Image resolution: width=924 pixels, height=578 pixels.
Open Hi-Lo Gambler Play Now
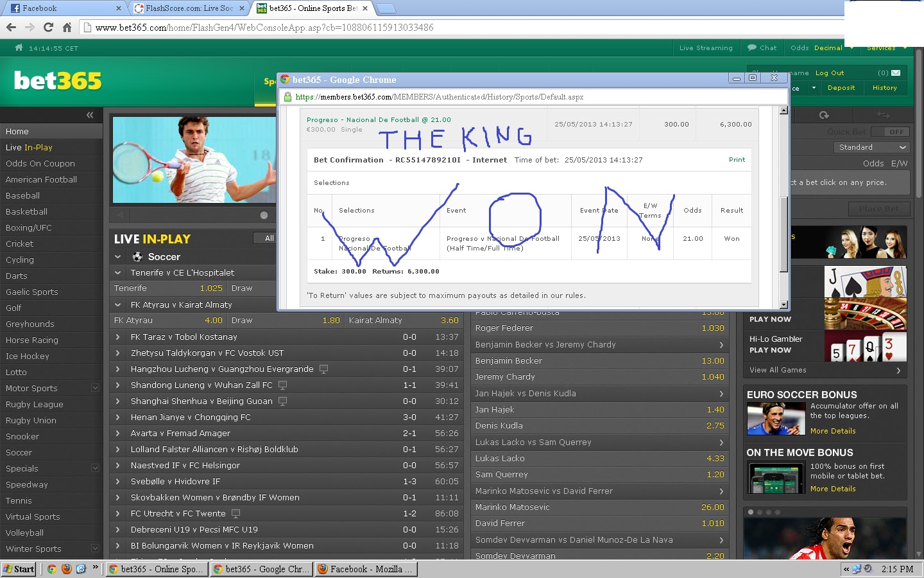coord(770,350)
